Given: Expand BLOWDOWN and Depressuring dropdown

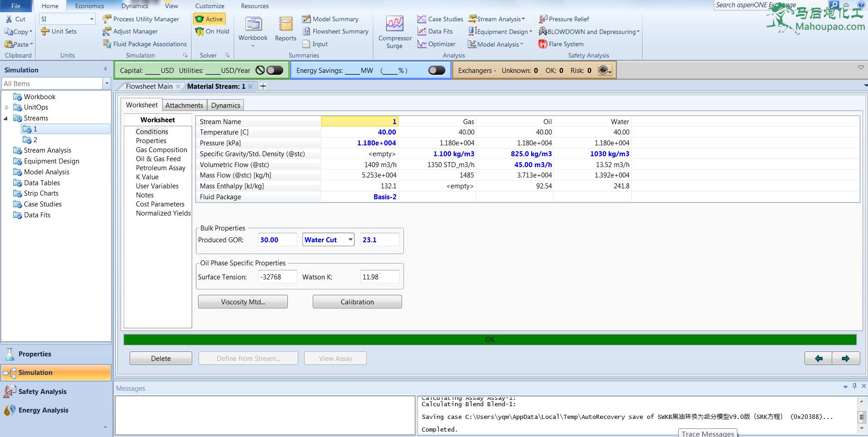Looking at the screenshot, I should [638, 32].
